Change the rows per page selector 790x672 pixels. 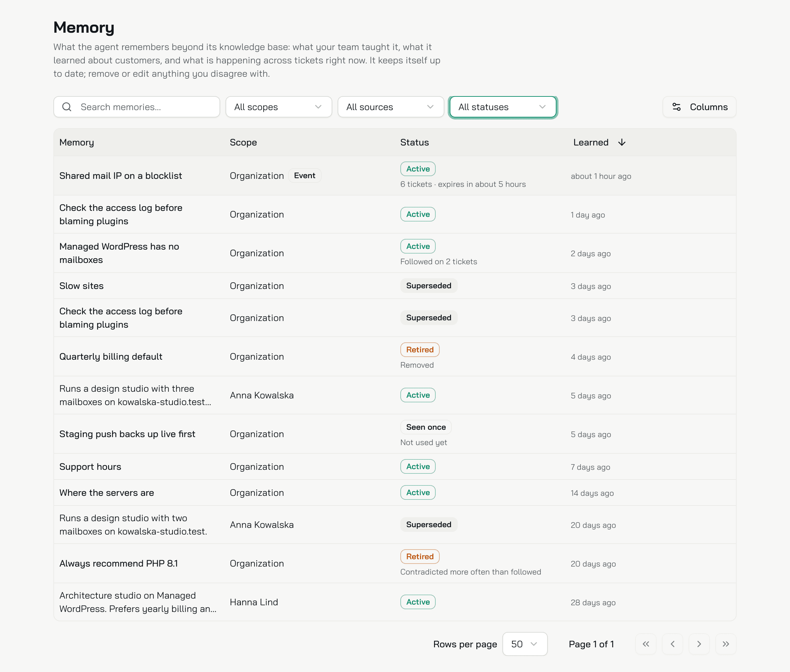click(525, 644)
